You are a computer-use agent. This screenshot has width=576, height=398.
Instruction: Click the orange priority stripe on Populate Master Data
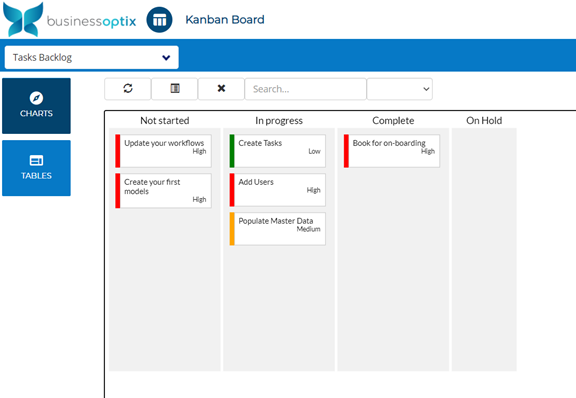pyautogui.click(x=232, y=229)
